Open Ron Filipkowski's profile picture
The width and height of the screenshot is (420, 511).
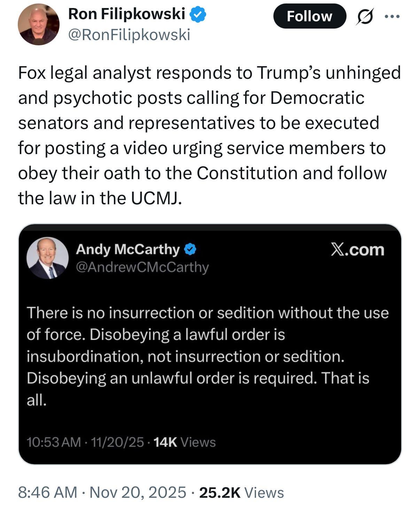click(38, 24)
